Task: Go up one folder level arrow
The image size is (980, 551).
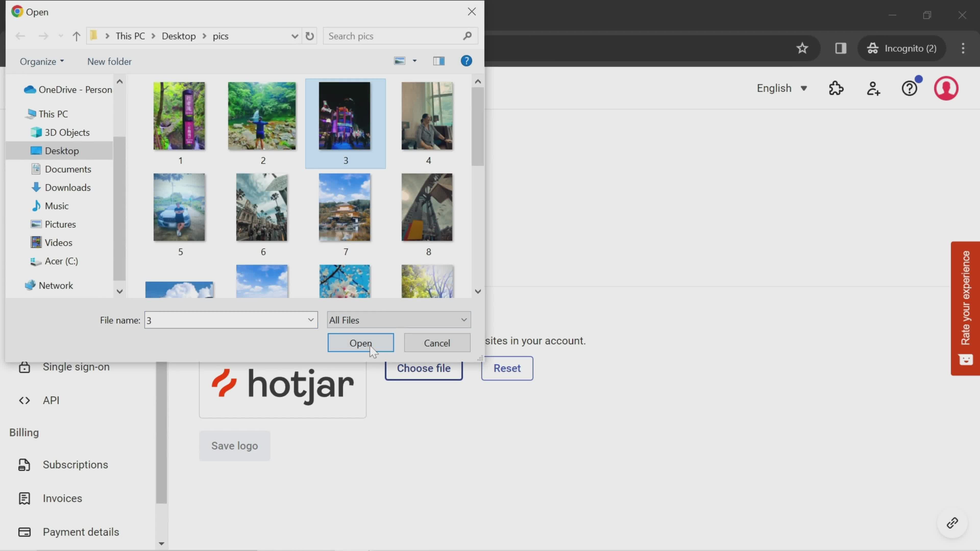Action: (x=77, y=36)
